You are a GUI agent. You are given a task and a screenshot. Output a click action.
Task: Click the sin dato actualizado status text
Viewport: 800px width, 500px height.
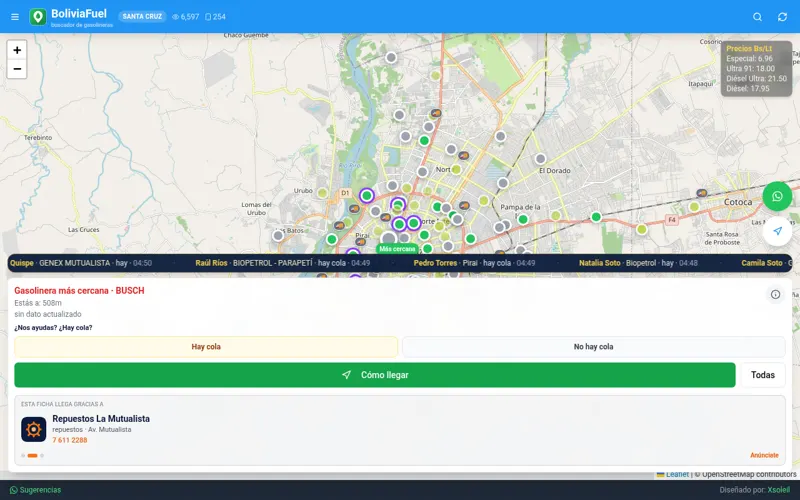pyautogui.click(x=48, y=314)
